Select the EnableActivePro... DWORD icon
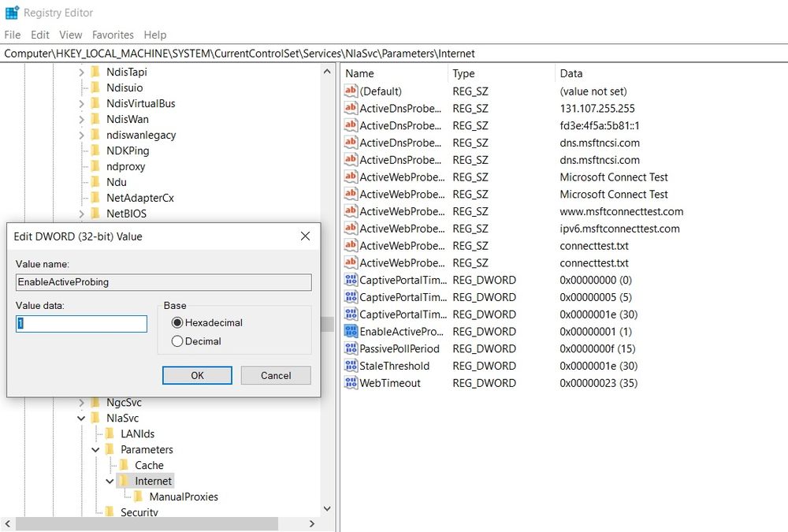 coord(351,331)
